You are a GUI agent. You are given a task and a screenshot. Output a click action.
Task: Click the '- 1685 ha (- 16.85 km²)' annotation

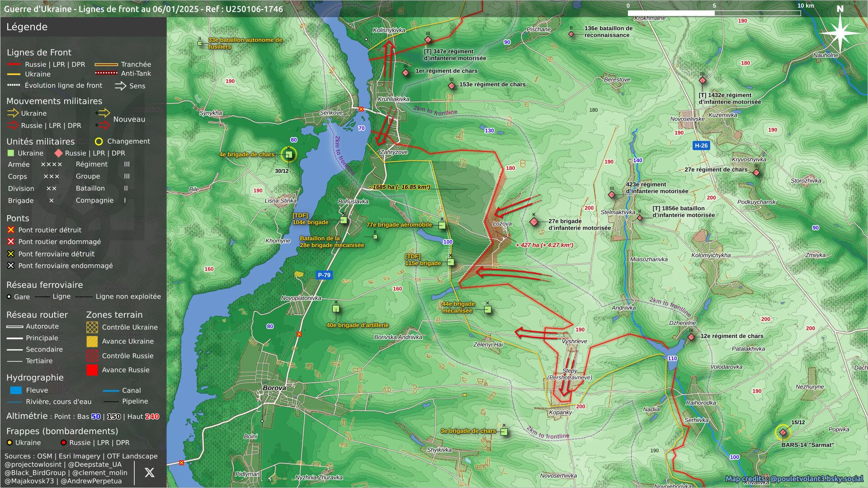pyautogui.click(x=399, y=187)
